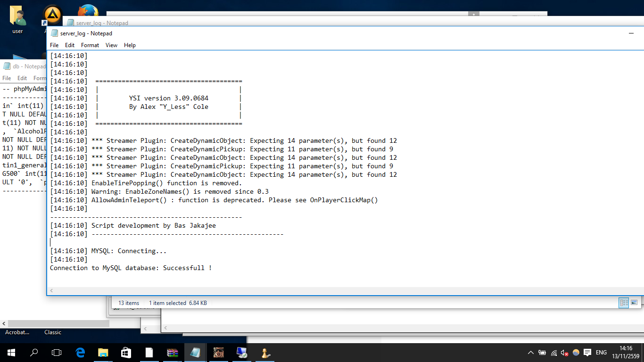This screenshot has height=362, width=644.
Task: Click the battery power tray icon
Action: (542, 352)
